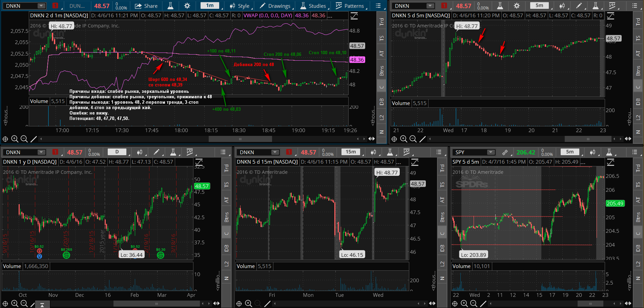Expand the DNKN symbol dropdown in the 5m chart
Viewport: 644px width, 308px height.
pyautogui.click(x=430, y=6)
